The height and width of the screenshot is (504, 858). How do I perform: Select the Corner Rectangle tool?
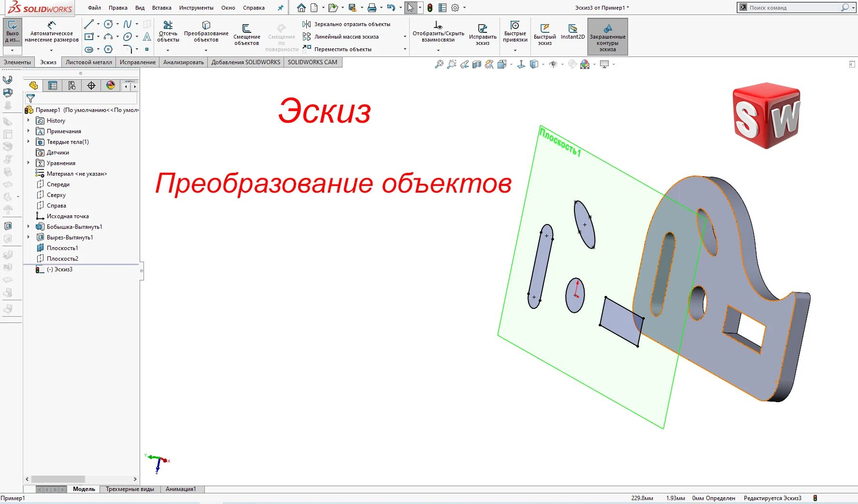point(89,37)
